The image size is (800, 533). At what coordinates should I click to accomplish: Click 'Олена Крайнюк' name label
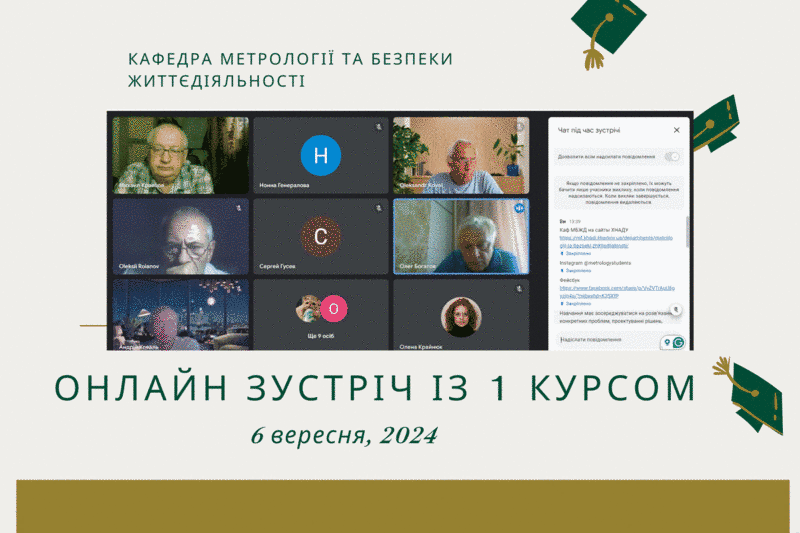(421, 347)
